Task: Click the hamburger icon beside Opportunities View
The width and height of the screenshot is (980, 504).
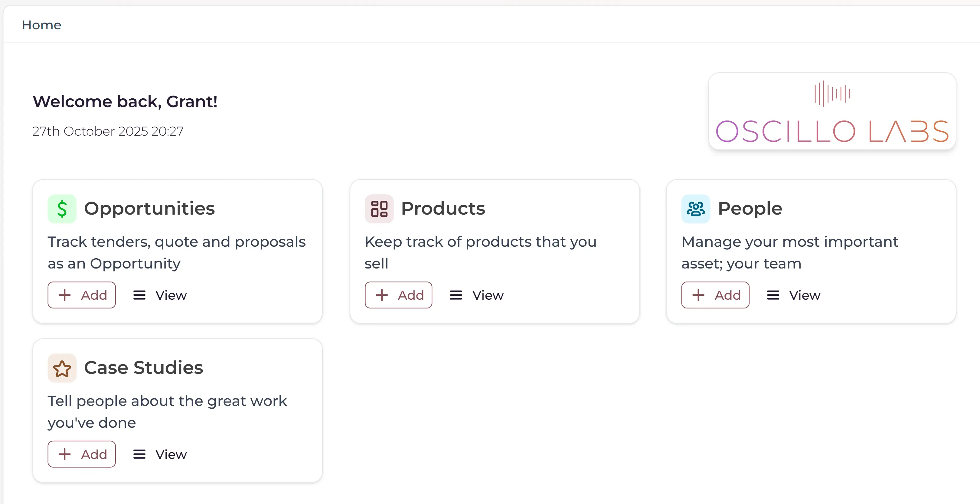Action: click(x=139, y=295)
